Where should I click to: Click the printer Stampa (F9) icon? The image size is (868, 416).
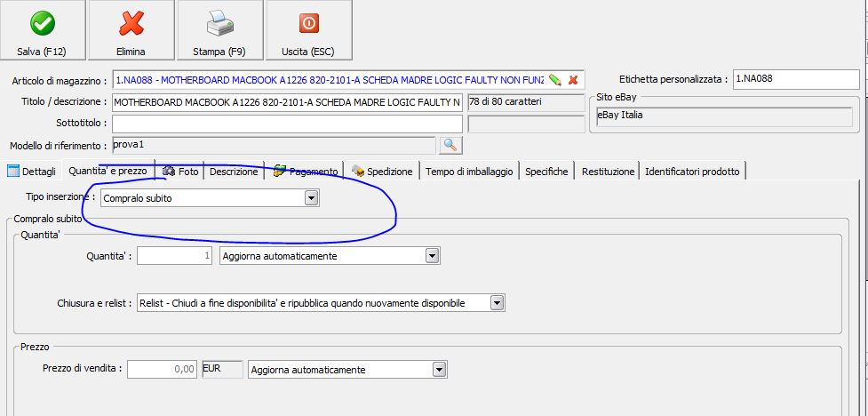pos(219,23)
